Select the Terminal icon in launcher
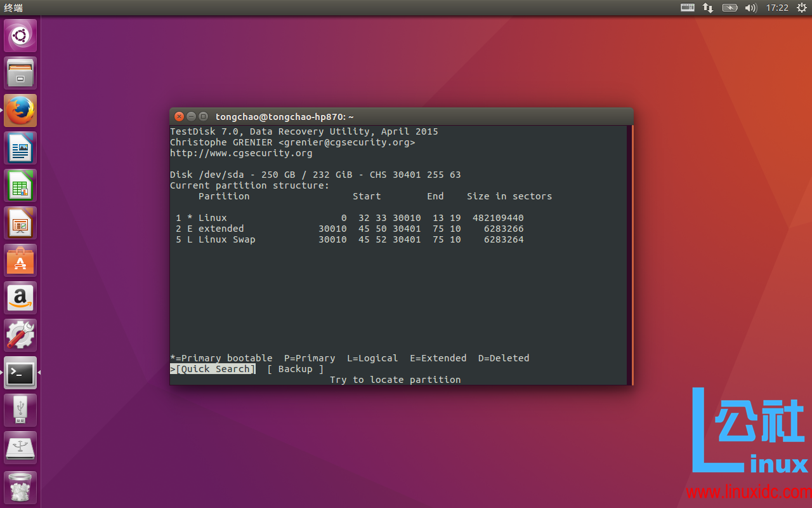This screenshot has width=812, height=508. point(20,373)
